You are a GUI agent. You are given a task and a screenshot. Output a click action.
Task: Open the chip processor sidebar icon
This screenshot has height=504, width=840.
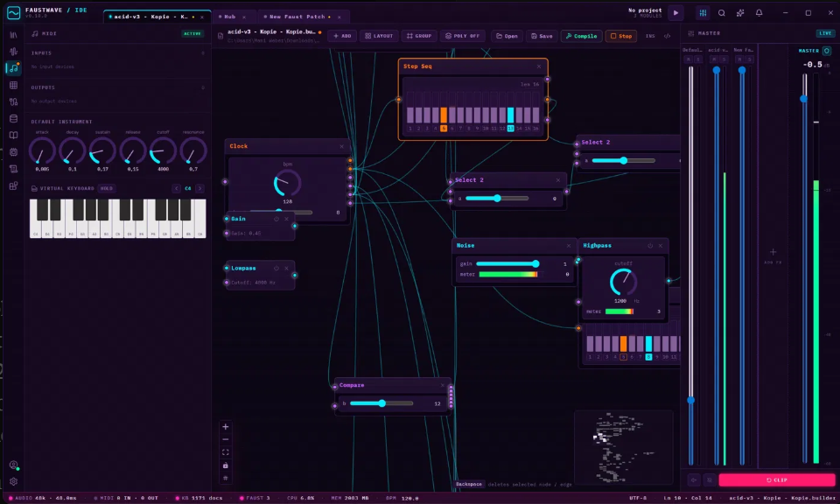click(13, 152)
